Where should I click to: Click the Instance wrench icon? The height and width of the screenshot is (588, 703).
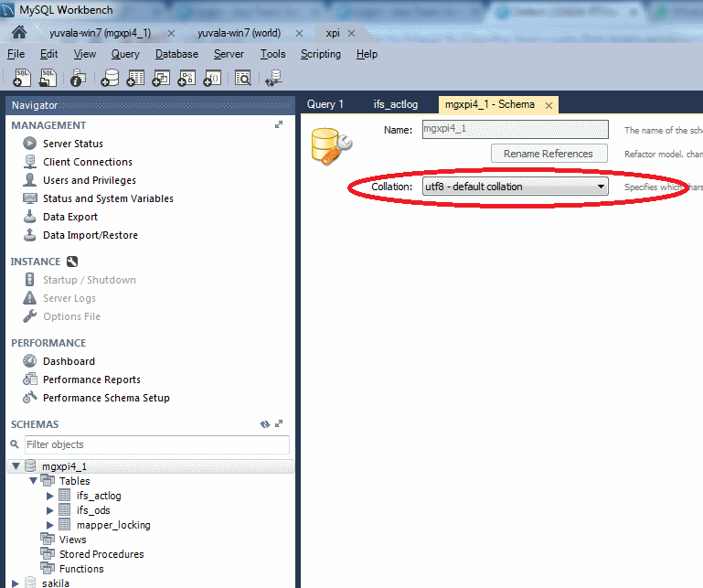[72, 262]
